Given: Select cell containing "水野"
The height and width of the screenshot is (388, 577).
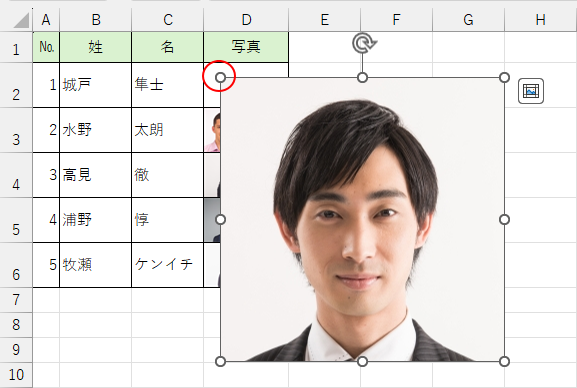Looking at the screenshot, I should [95, 130].
